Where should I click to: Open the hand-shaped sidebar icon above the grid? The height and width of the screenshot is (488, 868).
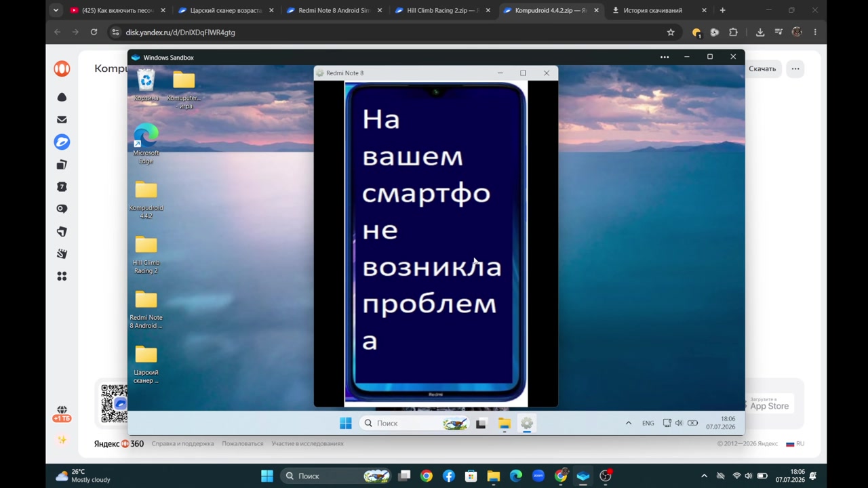pyautogui.click(x=62, y=254)
